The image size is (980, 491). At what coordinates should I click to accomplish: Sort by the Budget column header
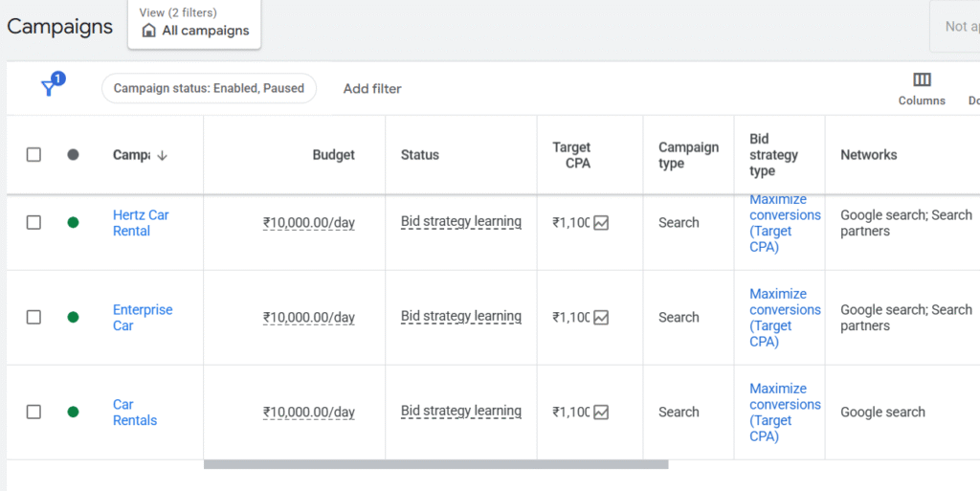[334, 155]
